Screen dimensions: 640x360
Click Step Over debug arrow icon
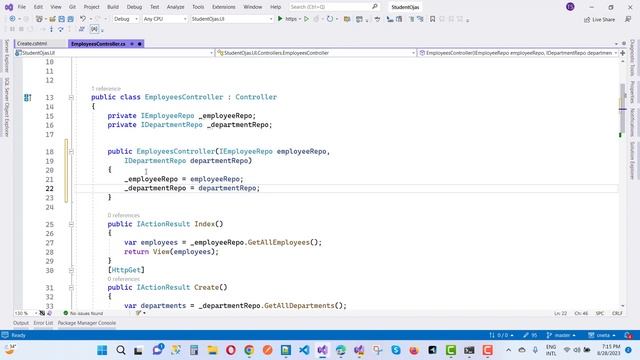tap(60, 29)
